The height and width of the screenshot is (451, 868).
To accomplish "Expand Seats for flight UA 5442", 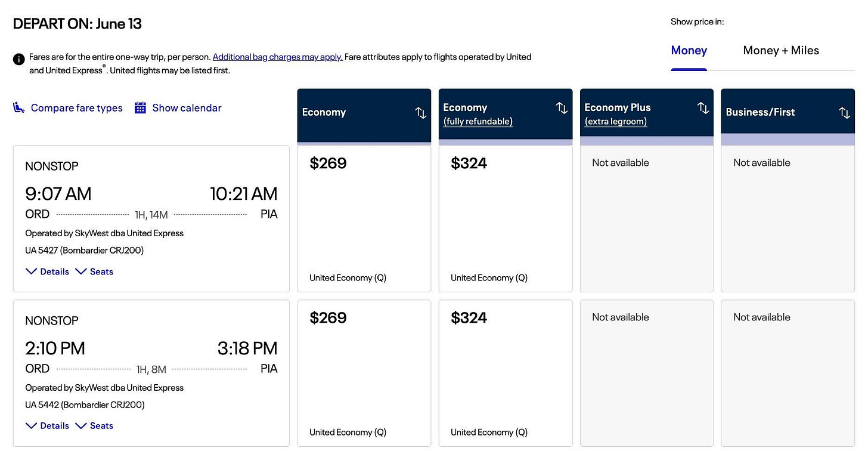I will [94, 426].
